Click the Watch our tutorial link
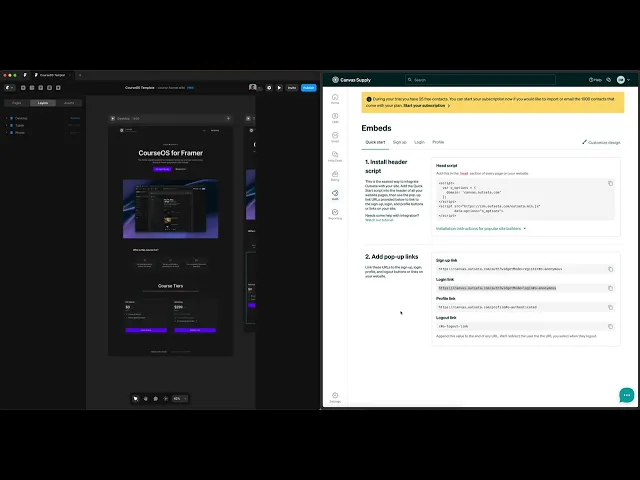This screenshot has width=640, height=480. 379,220
